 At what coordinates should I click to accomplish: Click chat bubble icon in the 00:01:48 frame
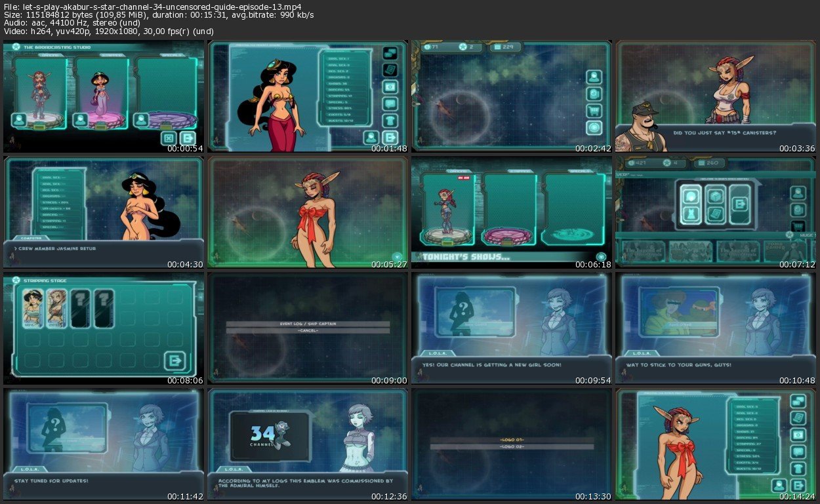pos(390,104)
